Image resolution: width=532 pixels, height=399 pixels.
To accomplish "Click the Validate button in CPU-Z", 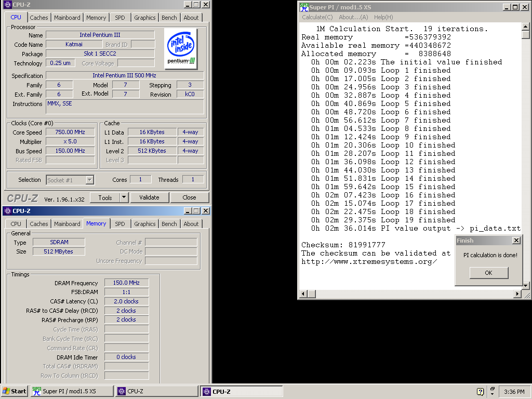I will click(149, 197).
